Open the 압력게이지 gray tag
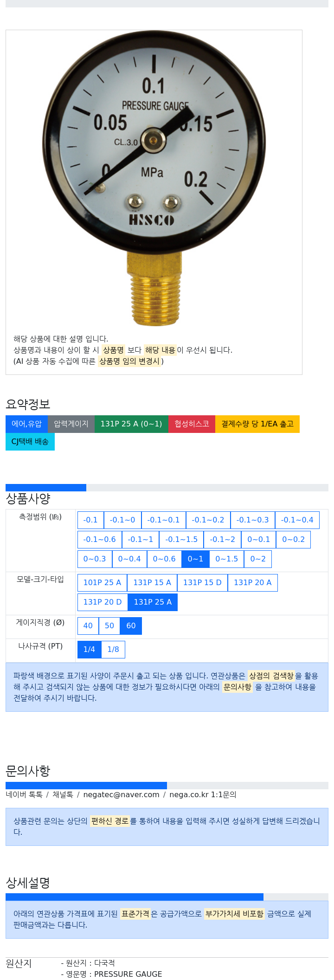Screen dimensions: 334x980 tap(71, 424)
